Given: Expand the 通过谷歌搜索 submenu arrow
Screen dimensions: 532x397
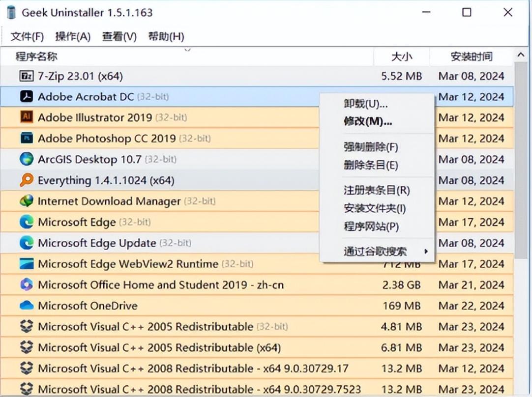Looking at the screenshot, I should 426,251.
